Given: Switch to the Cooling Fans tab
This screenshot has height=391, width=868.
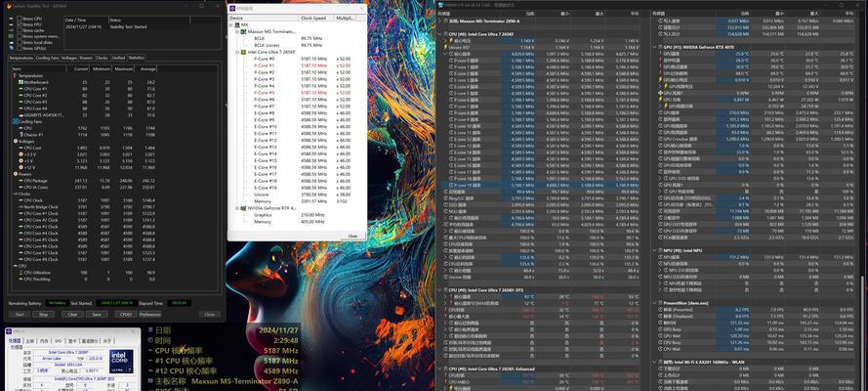Looking at the screenshot, I should 48,58.
